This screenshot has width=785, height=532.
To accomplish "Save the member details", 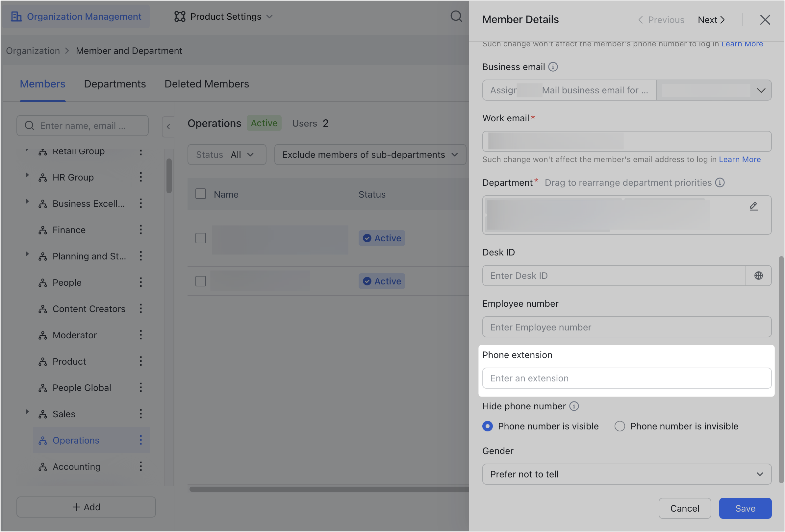I will click(745, 508).
